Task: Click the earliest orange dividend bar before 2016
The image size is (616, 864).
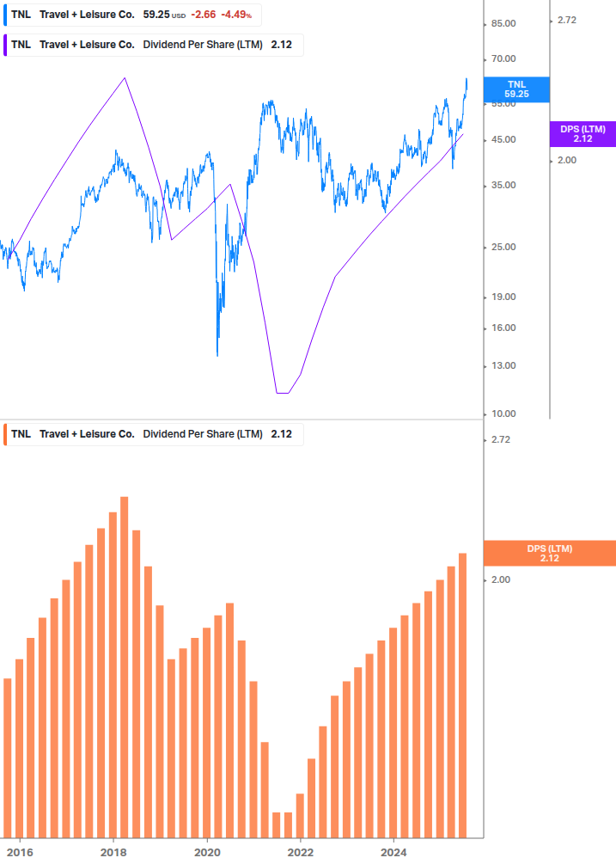Action: point(8,758)
